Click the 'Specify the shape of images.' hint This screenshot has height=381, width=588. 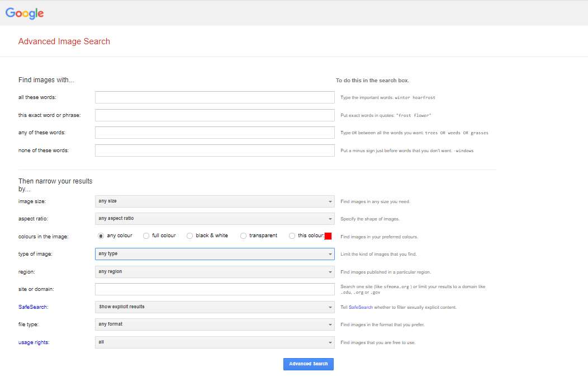[370, 219]
